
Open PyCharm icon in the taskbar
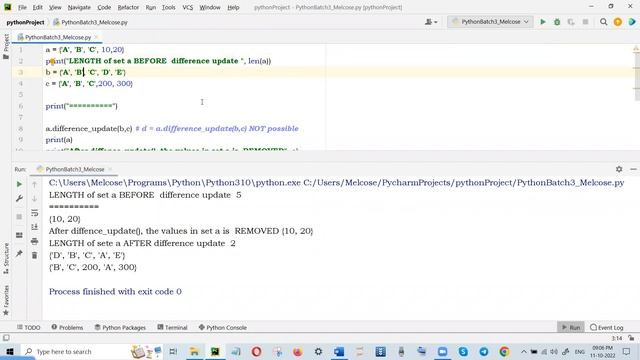[x=215, y=351]
